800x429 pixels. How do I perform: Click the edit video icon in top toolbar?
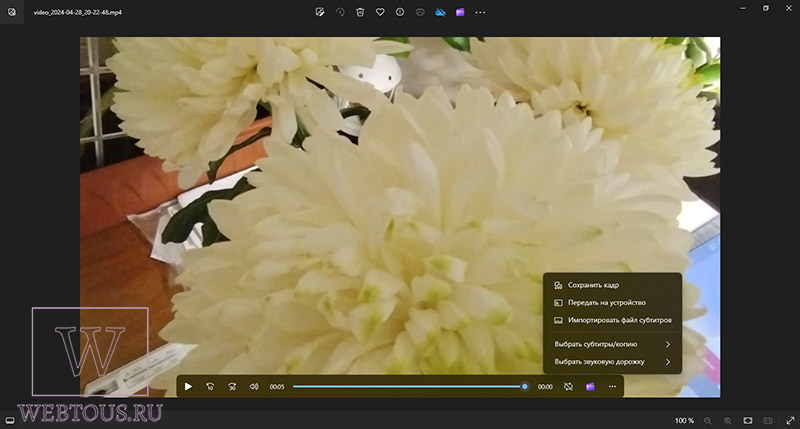pyautogui.click(x=320, y=12)
